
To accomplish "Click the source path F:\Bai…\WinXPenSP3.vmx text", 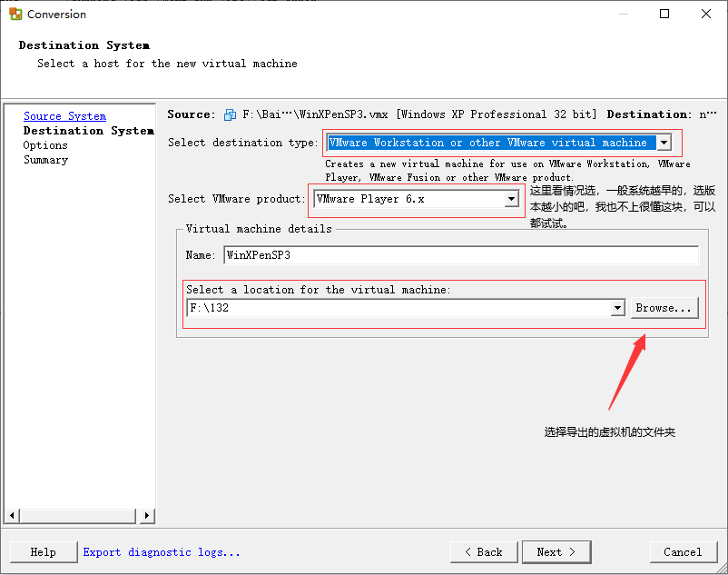I will coord(315,114).
